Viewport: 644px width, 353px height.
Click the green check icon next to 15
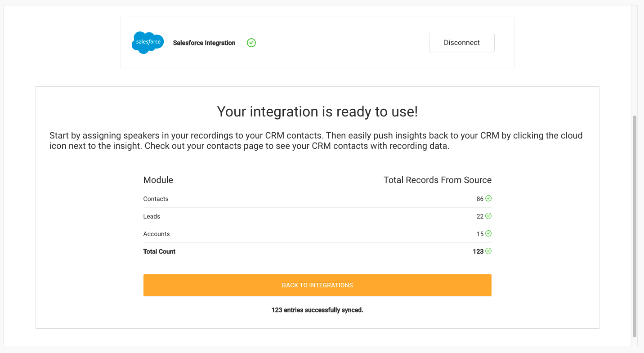488,233
